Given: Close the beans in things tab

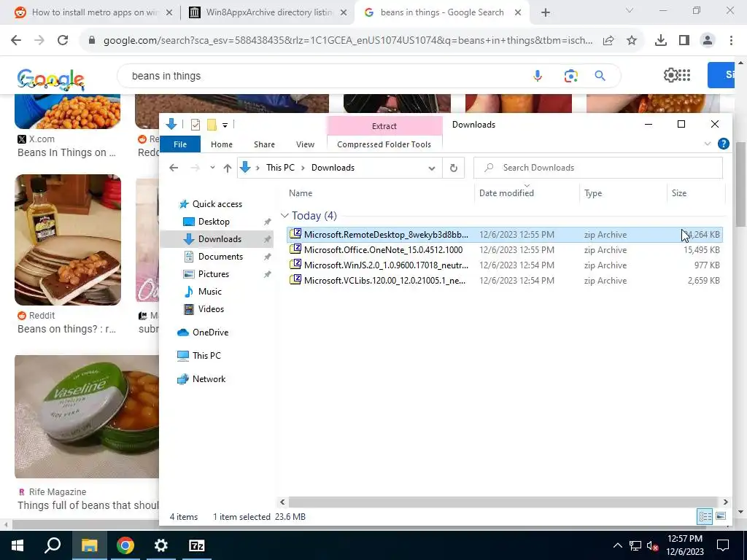Looking at the screenshot, I should tap(518, 12).
